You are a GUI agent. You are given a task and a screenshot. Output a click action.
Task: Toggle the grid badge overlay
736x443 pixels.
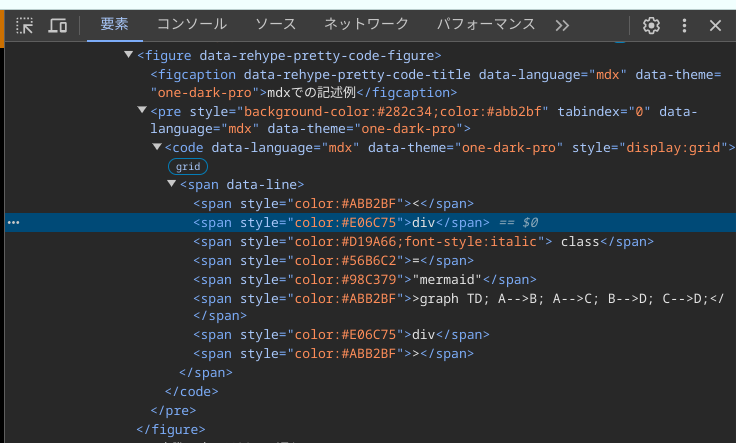click(x=187, y=166)
